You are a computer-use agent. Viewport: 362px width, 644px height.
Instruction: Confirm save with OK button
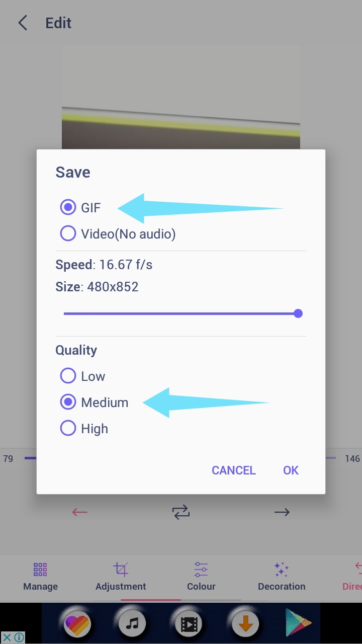[x=291, y=470]
